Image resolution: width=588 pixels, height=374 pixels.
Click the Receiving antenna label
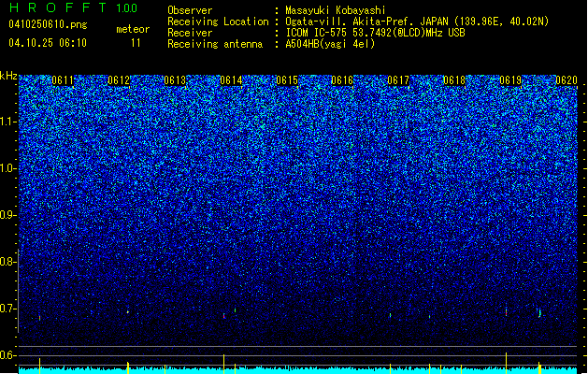tap(215, 44)
